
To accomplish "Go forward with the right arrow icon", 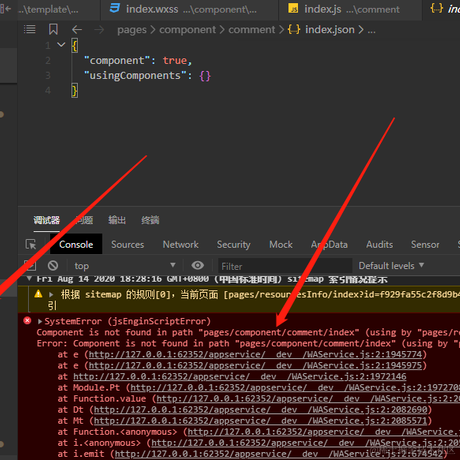I will [99, 30].
